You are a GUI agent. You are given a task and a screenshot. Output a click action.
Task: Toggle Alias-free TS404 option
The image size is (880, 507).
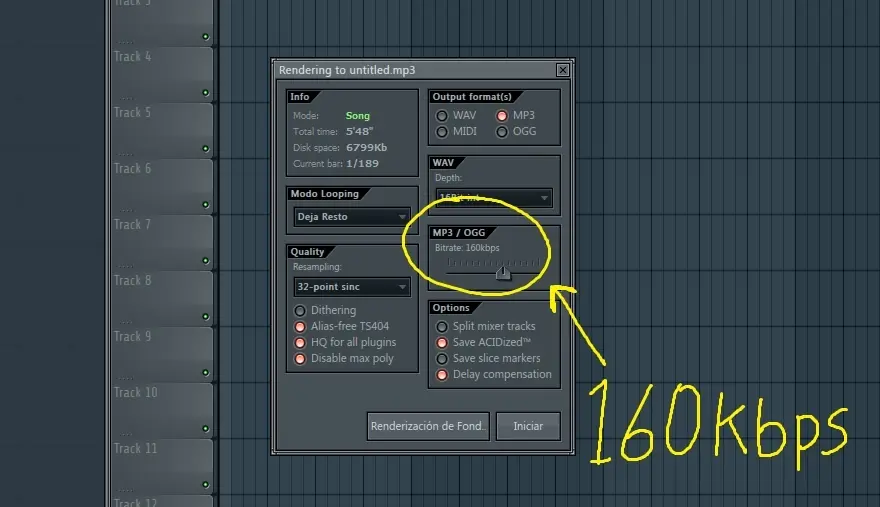[300, 327]
